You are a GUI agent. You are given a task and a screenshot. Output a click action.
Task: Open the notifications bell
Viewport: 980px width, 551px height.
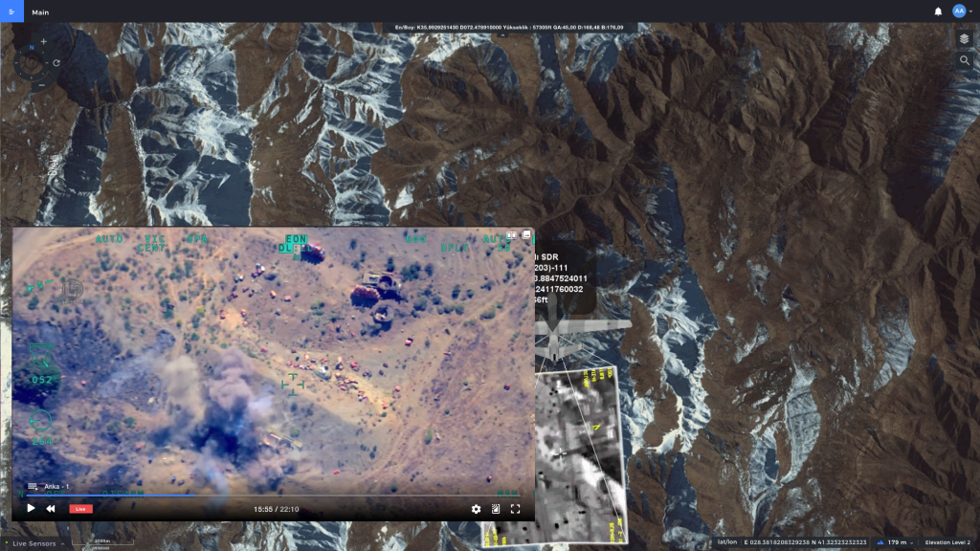coord(938,11)
